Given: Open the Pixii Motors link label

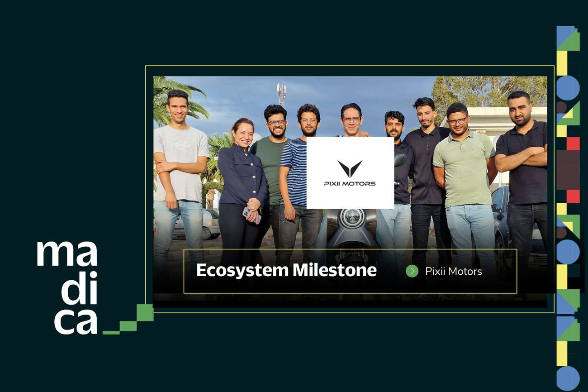Looking at the screenshot, I should 453,272.
